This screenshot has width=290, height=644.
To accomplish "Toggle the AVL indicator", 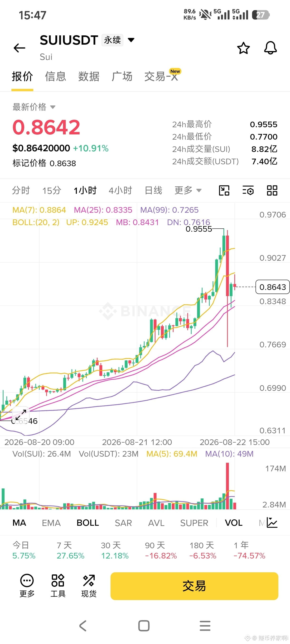I will [x=156, y=523].
